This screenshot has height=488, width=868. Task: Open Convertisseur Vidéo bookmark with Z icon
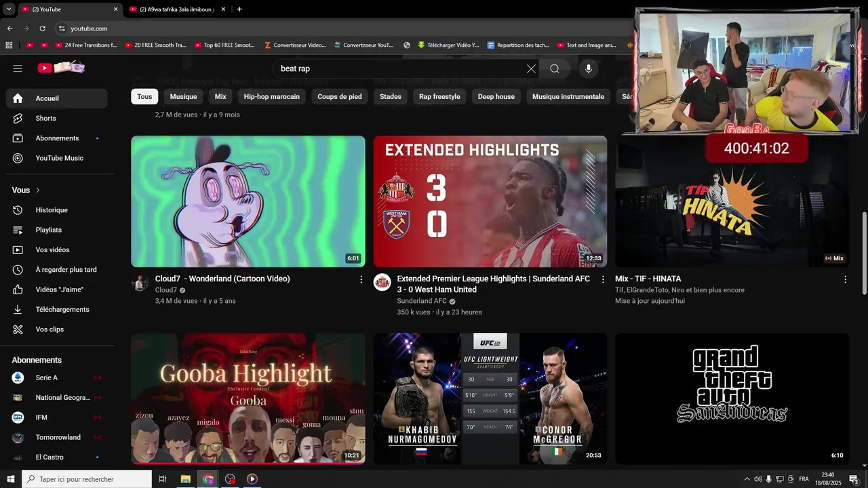(294, 45)
